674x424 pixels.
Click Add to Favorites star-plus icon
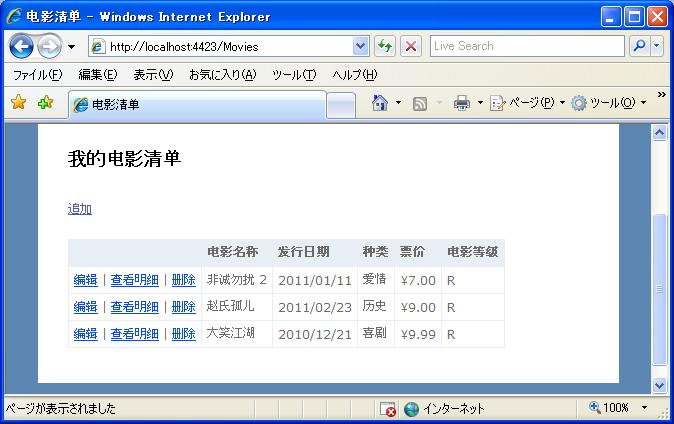point(45,103)
